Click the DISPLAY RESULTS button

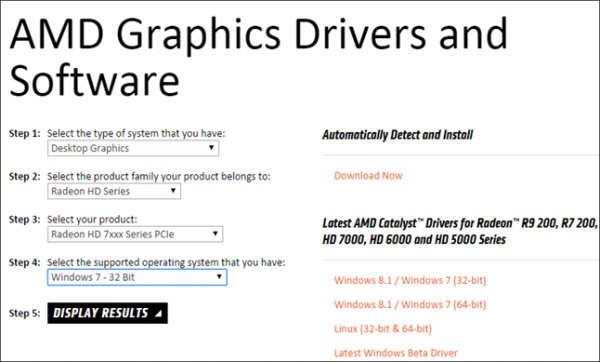coord(108,313)
